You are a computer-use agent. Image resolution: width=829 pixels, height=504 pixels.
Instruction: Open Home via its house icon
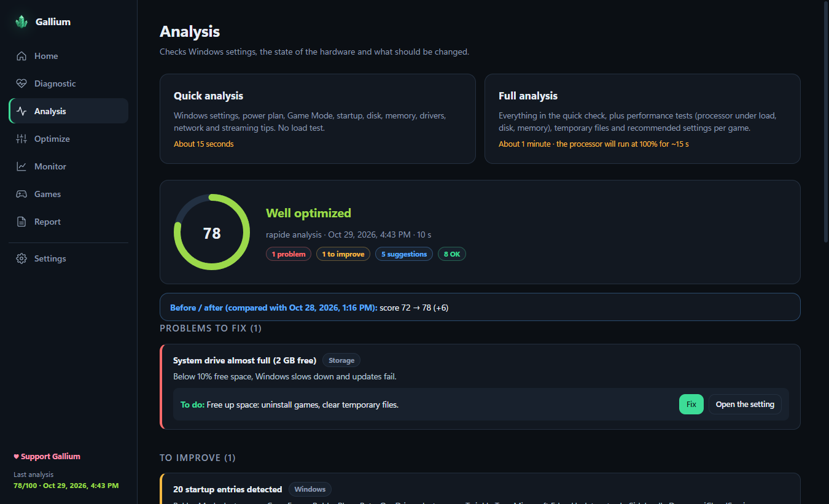click(x=21, y=56)
